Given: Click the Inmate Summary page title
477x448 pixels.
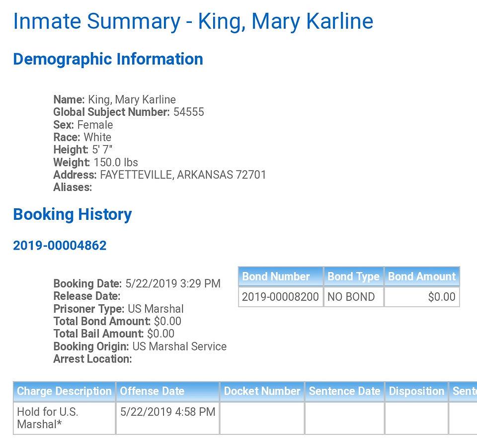Looking at the screenshot, I should 193,21.
